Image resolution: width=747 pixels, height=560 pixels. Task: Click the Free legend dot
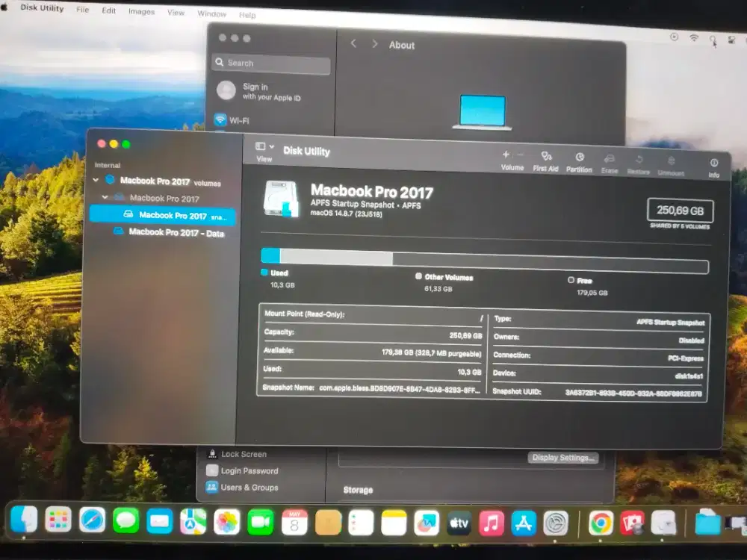pyautogui.click(x=571, y=280)
